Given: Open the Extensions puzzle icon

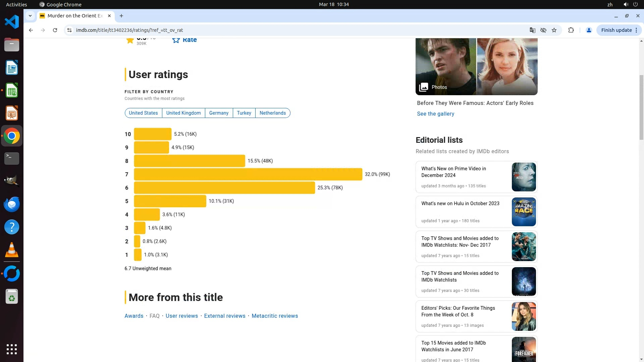Looking at the screenshot, I should [571, 30].
